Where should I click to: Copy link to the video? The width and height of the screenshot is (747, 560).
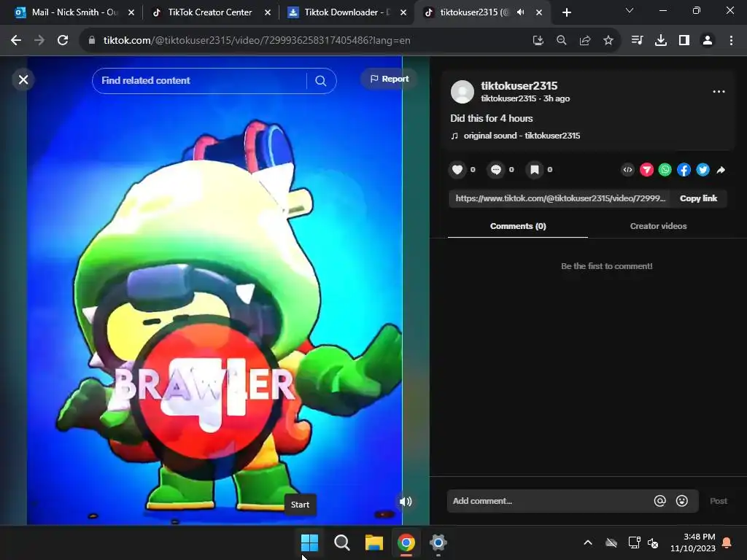(x=698, y=198)
